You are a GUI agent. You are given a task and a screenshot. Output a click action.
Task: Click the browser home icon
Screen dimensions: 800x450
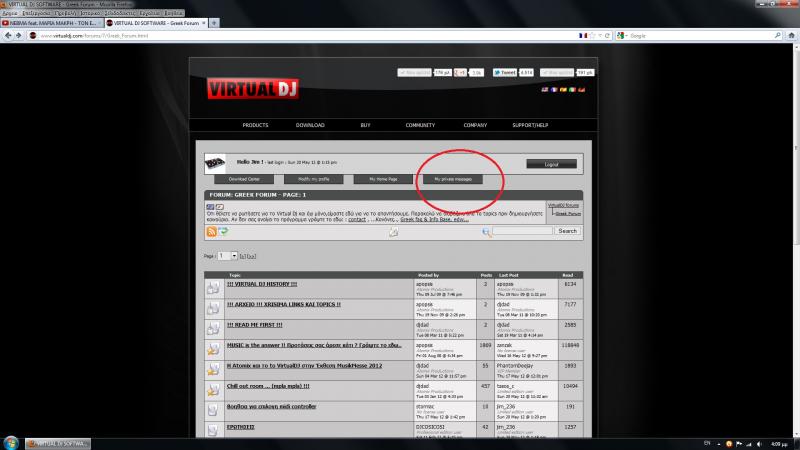[x=791, y=35]
